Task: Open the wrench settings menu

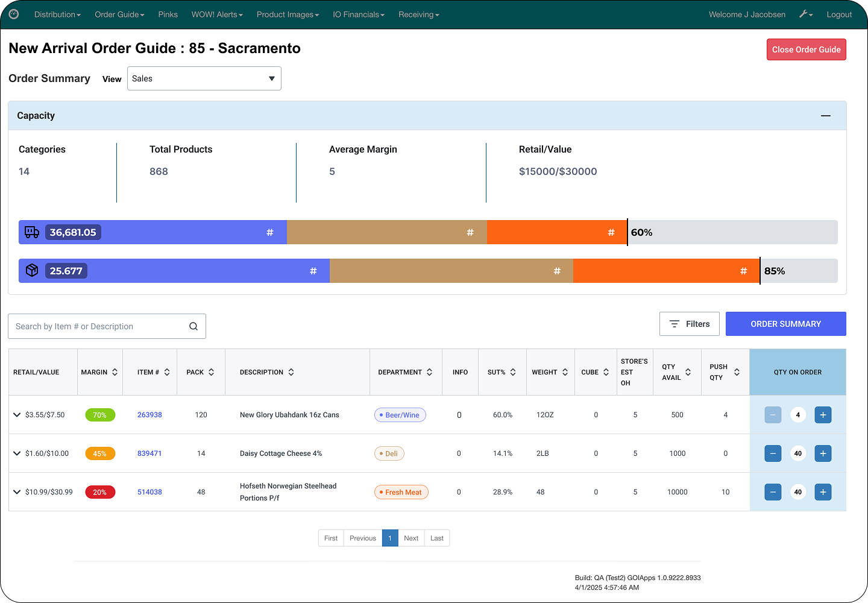Action: tap(805, 14)
